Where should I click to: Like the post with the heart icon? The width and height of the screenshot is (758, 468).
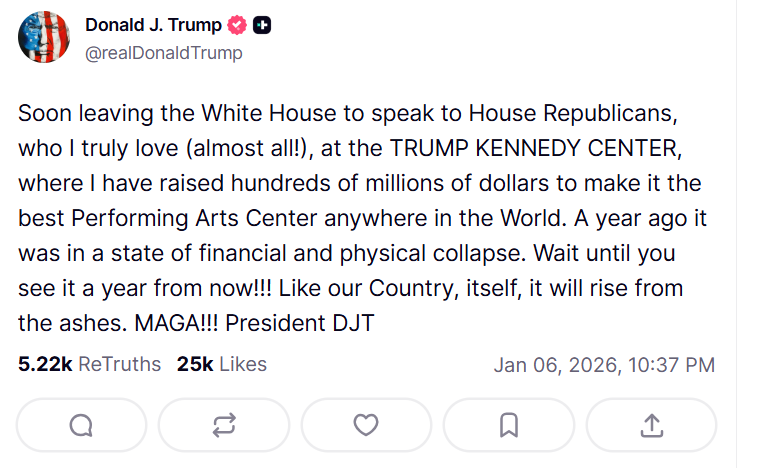[366, 425]
